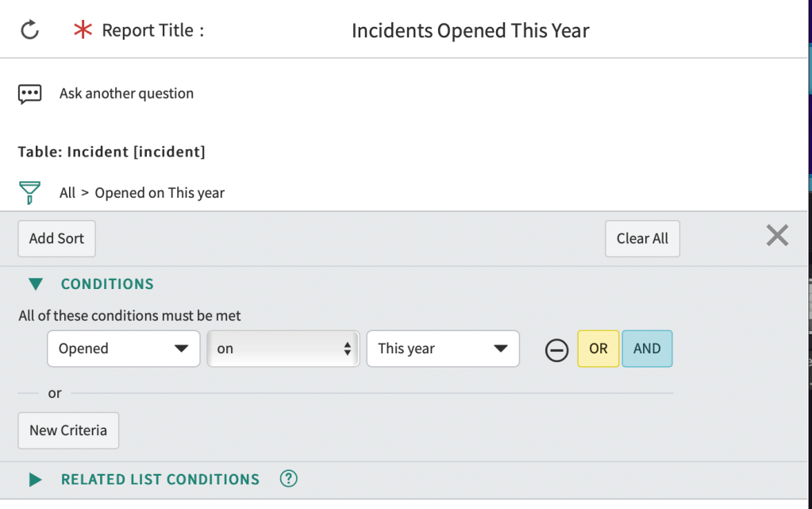This screenshot has height=509, width=812.
Task: Add an AND condition
Action: [647, 349]
